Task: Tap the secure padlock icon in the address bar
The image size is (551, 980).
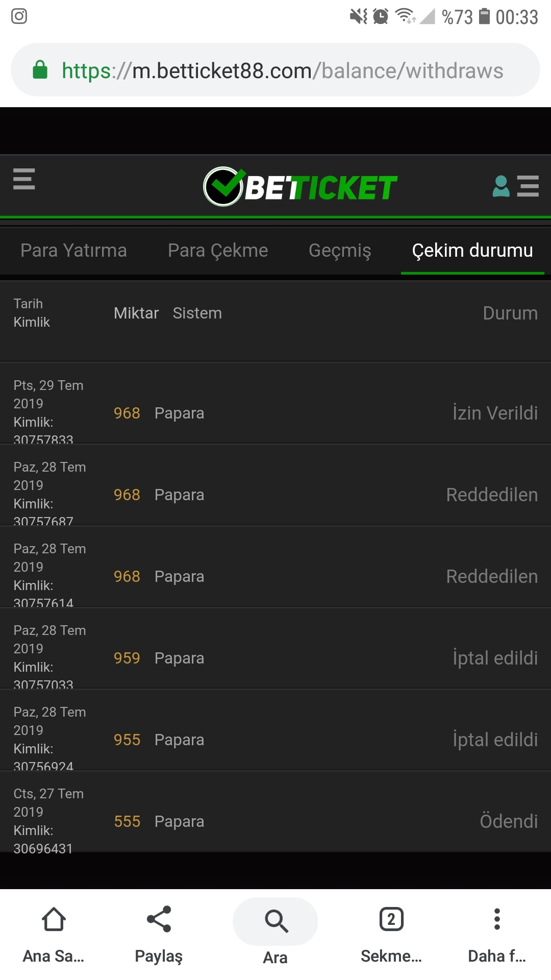Action: 40,70
